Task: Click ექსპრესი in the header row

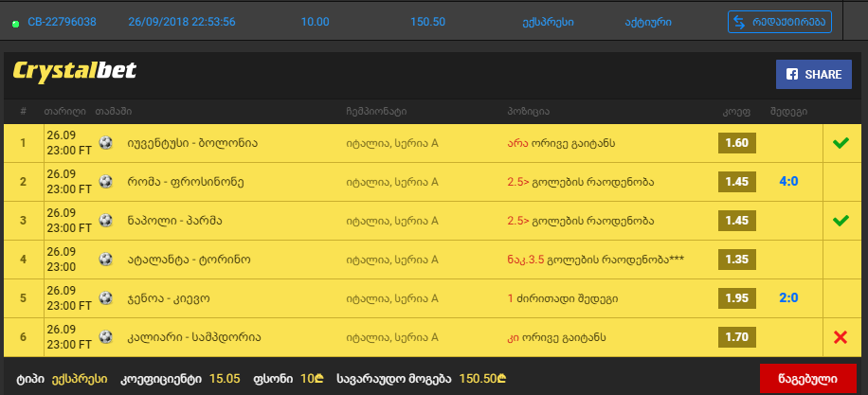Action: pyautogui.click(x=548, y=23)
